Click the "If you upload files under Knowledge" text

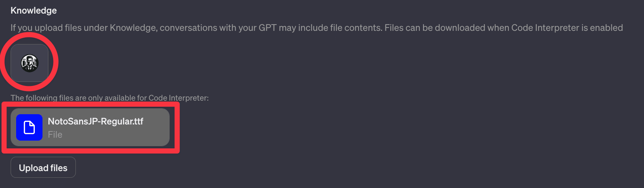pyautogui.click(x=84, y=28)
